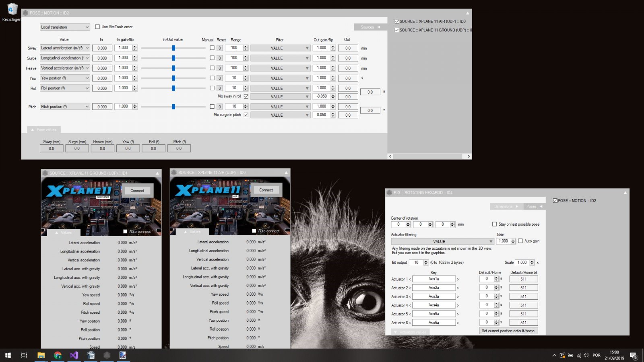The image size is (644, 362).
Task: Open Visual Studio from the taskbar
Action: point(74,355)
